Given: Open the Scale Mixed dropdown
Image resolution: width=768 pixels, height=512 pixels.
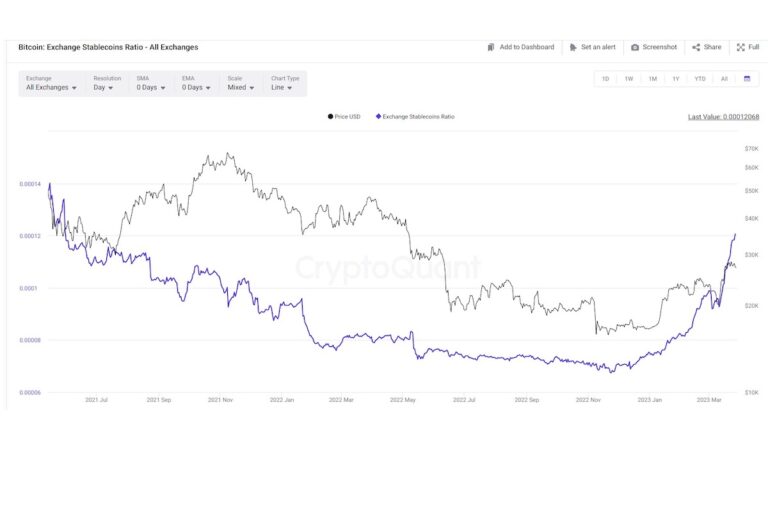Looking at the screenshot, I should click(240, 83).
